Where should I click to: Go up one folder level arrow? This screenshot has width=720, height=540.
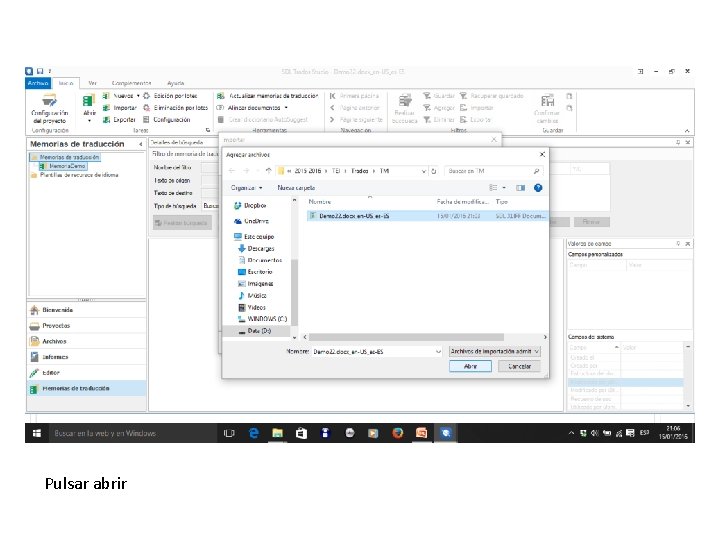click(268, 171)
